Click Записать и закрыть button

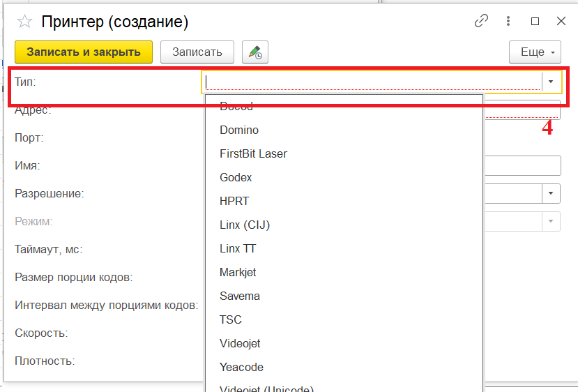click(84, 52)
